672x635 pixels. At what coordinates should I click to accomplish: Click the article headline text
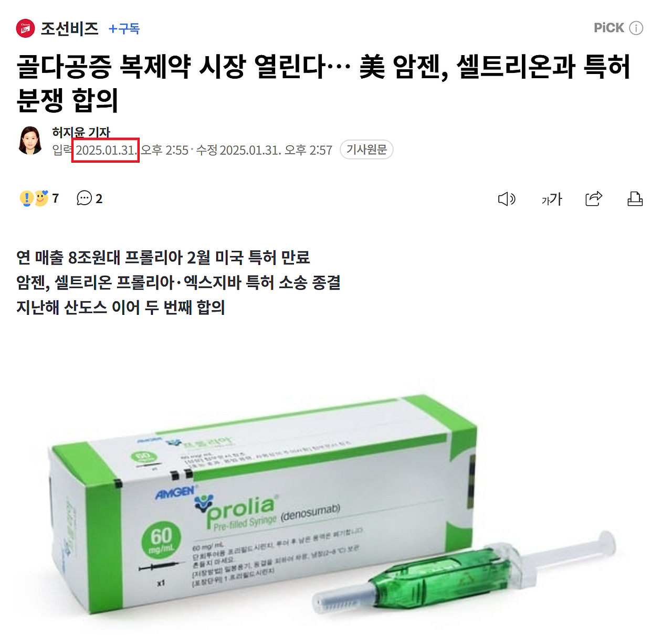[323, 83]
